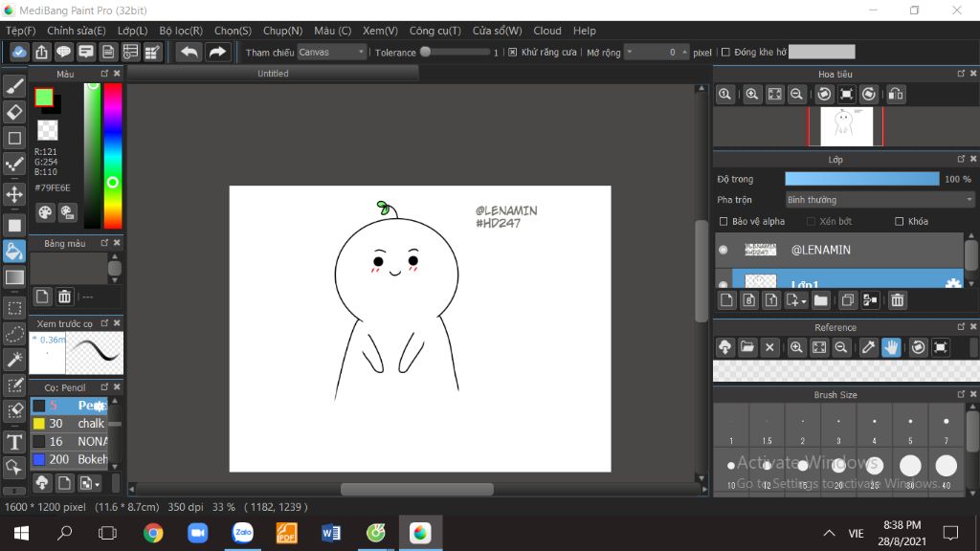Click the cloud save icon in toolbar
Viewport: 980px width, 551px height.
[19, 52]
